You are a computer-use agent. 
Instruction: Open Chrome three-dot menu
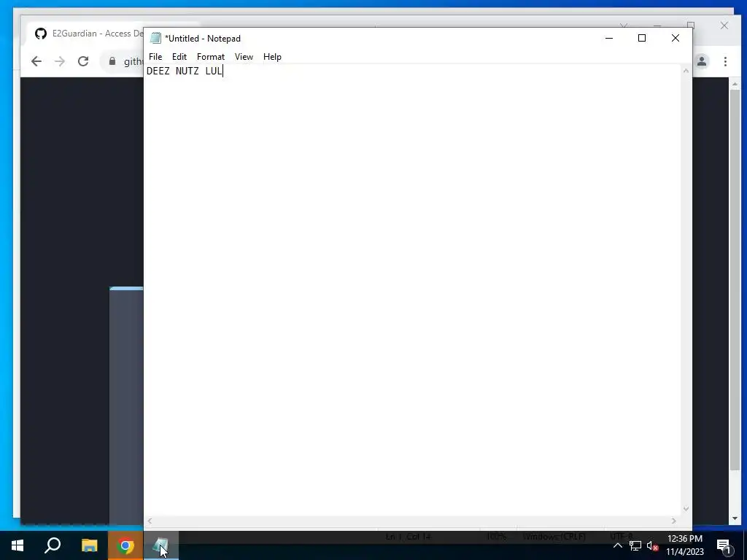click(x=725, y=61)
